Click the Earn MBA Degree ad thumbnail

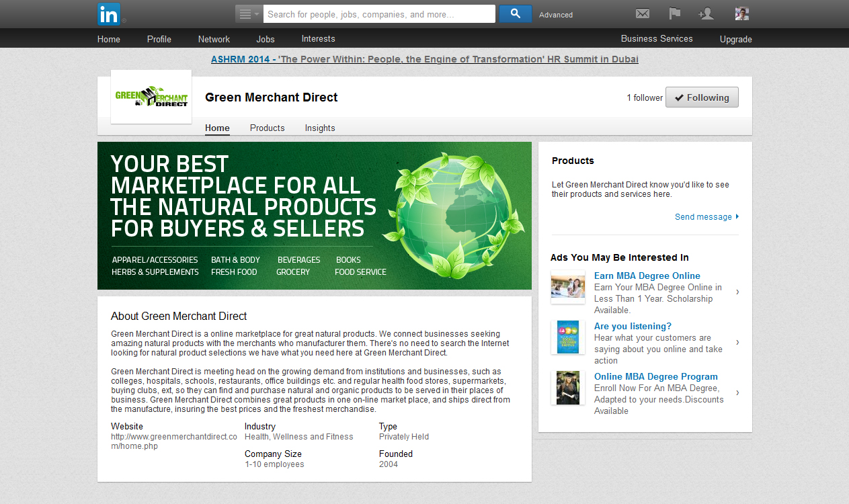[x=568, y=287]
